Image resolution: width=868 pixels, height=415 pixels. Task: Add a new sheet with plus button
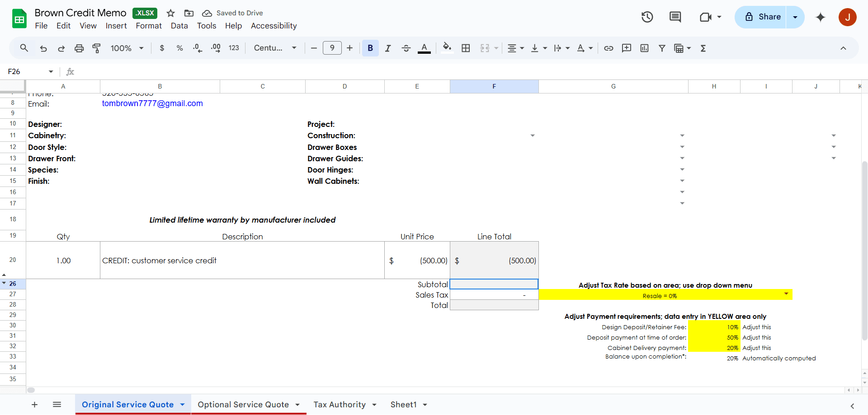tap(34, 405)
